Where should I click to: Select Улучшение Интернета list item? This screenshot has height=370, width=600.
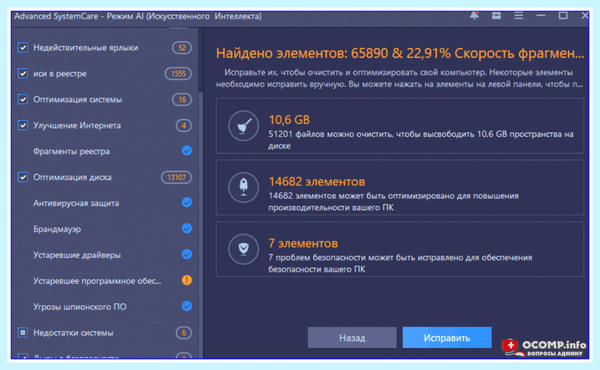(77, 126)
